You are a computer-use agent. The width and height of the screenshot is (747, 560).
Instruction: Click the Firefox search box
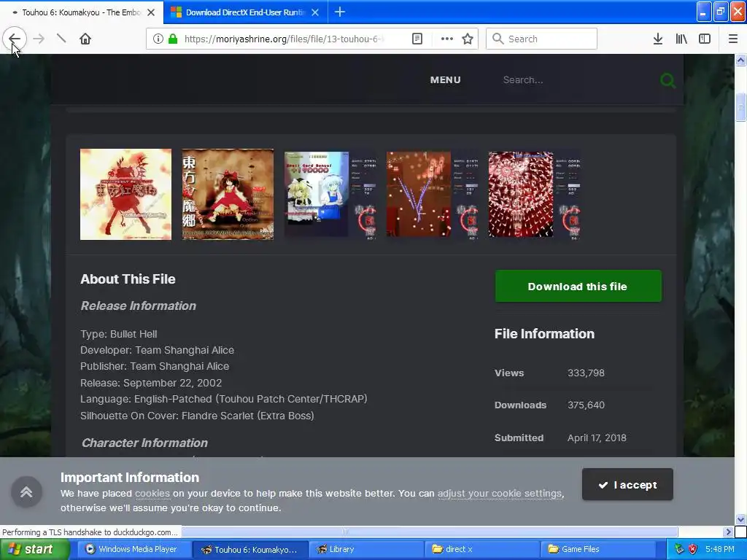pos(541,39)
